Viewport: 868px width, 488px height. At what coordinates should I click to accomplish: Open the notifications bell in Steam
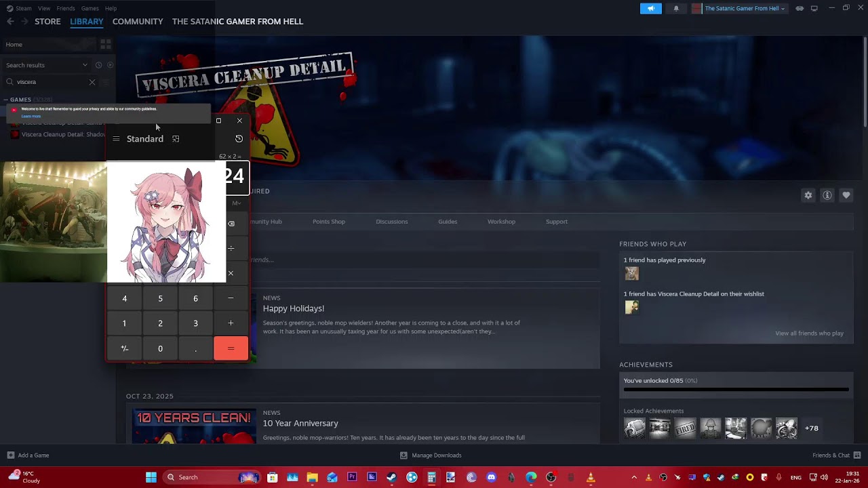tap(676, 8)
